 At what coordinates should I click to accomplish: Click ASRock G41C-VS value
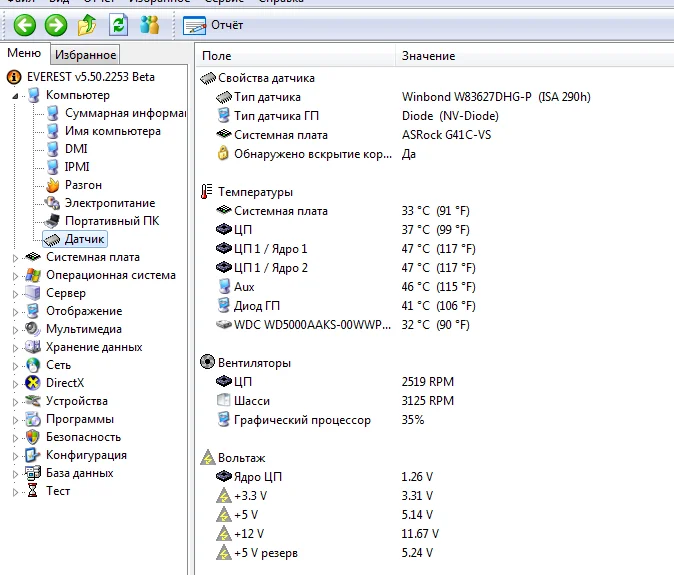(446, 135)
